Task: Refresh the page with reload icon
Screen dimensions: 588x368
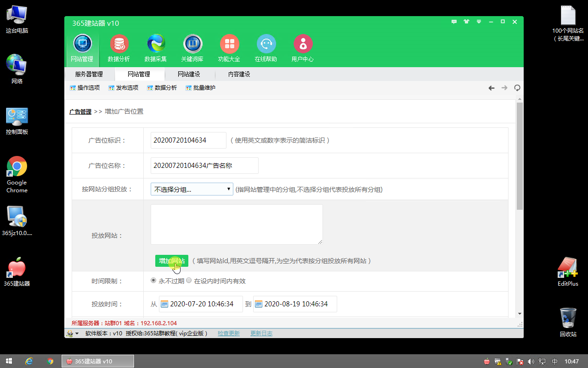Action: pos(517,88)
